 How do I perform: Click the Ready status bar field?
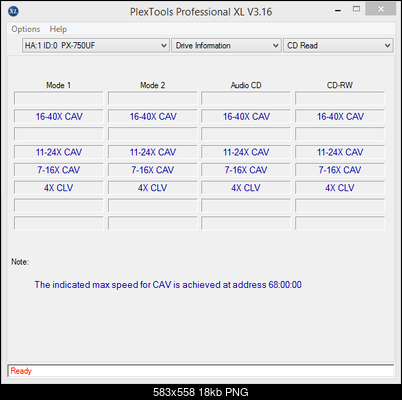coord(200,371)
